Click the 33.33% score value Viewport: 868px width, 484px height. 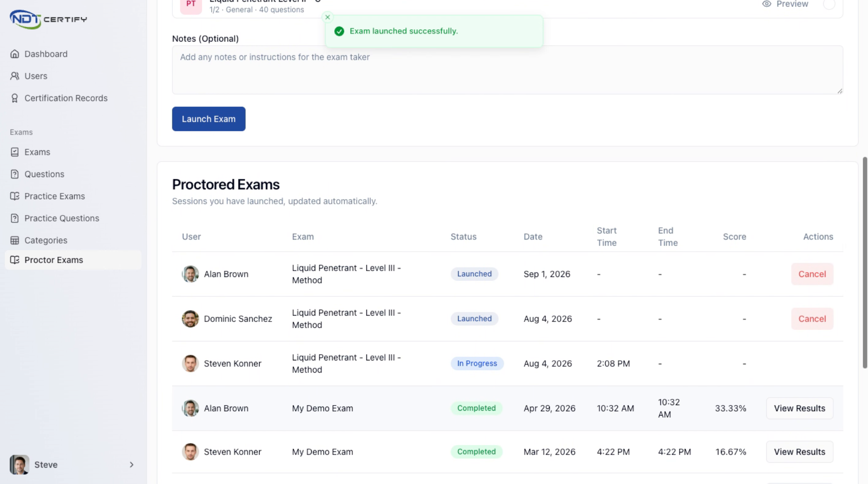point(730,408)
